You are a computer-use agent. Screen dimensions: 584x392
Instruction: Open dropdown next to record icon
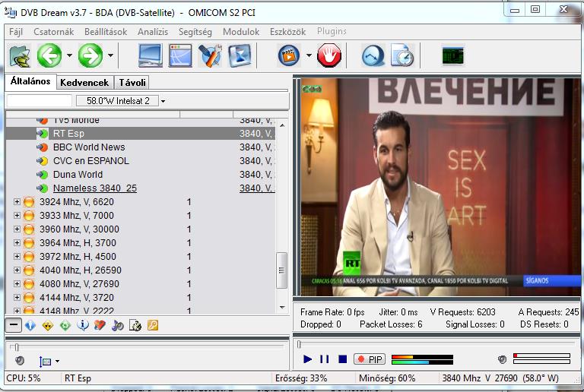coord(309,55)
